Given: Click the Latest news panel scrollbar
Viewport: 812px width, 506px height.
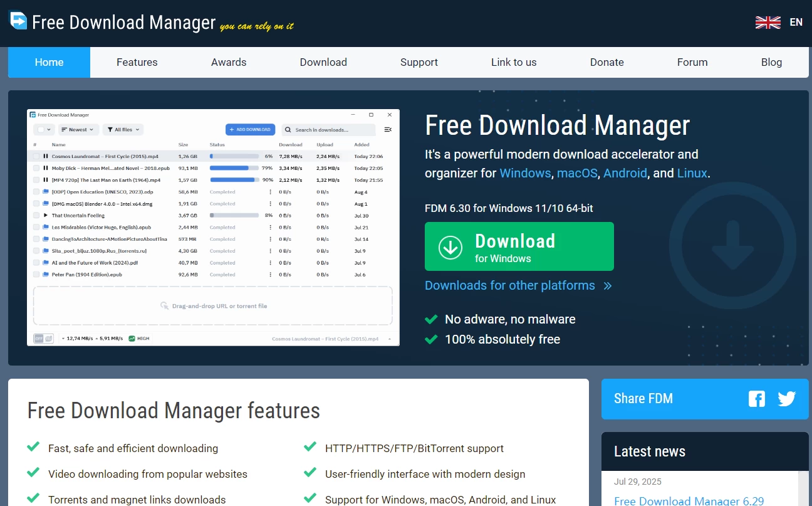Looking at the screenshot, I should [804, 488].
